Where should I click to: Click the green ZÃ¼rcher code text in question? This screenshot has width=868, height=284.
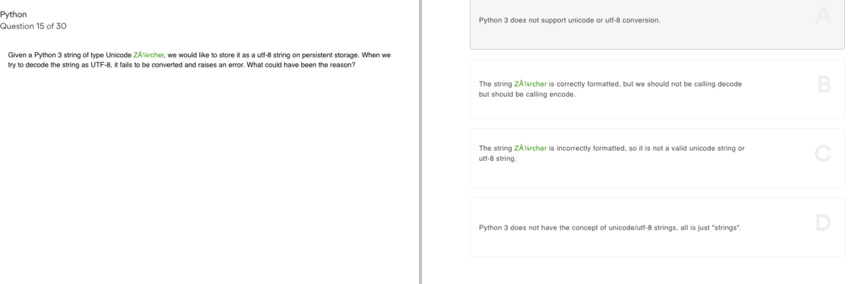click(149, 55)
